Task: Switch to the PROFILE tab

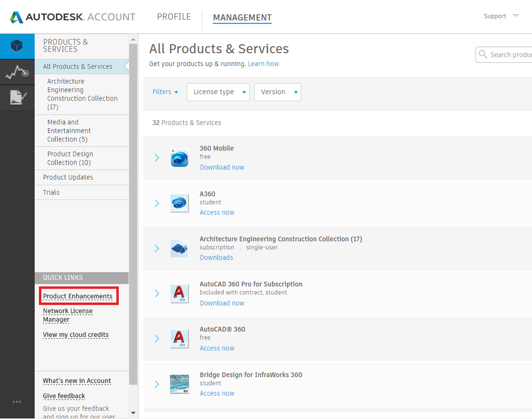Action: click(x=174, y=17)
